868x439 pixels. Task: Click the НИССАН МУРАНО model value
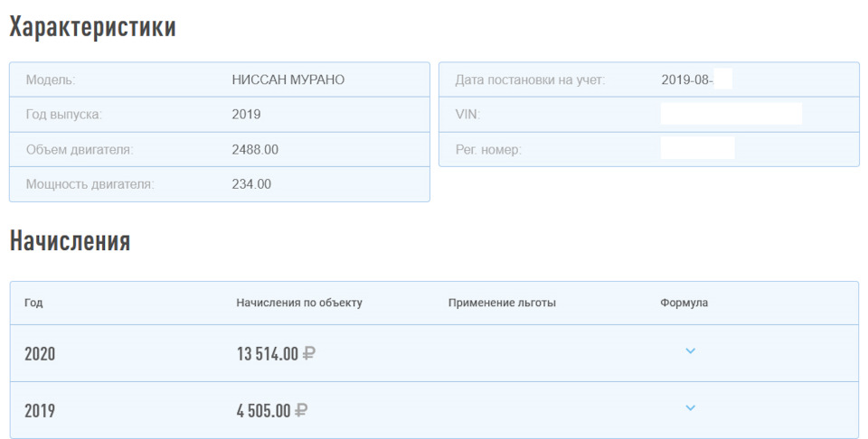[x=288, y=79]
